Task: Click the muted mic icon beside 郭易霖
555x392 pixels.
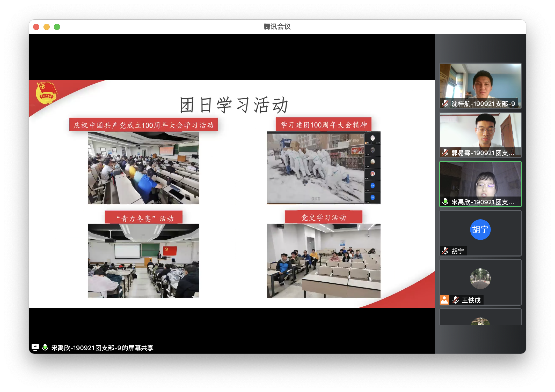Action: [445, 153]
